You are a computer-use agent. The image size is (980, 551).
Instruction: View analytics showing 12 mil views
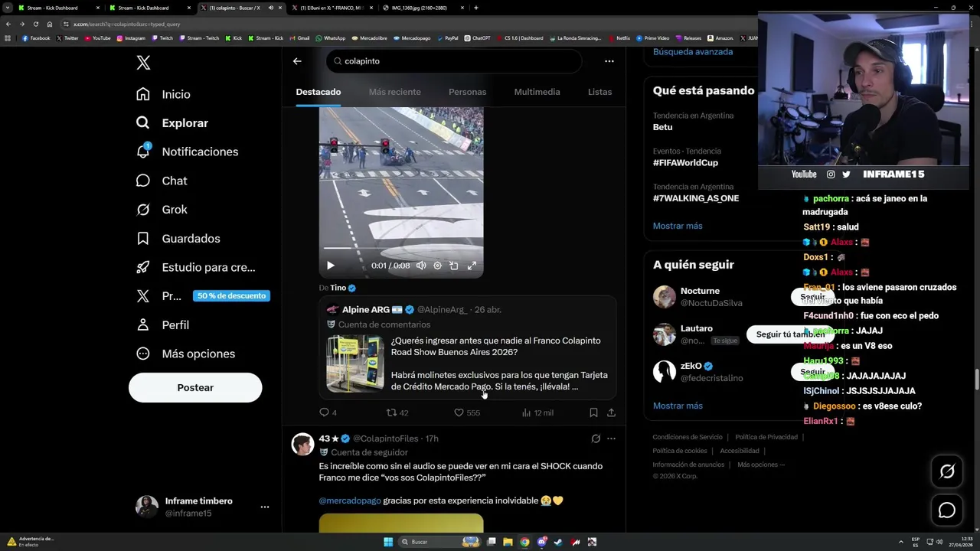pos(537,412)
